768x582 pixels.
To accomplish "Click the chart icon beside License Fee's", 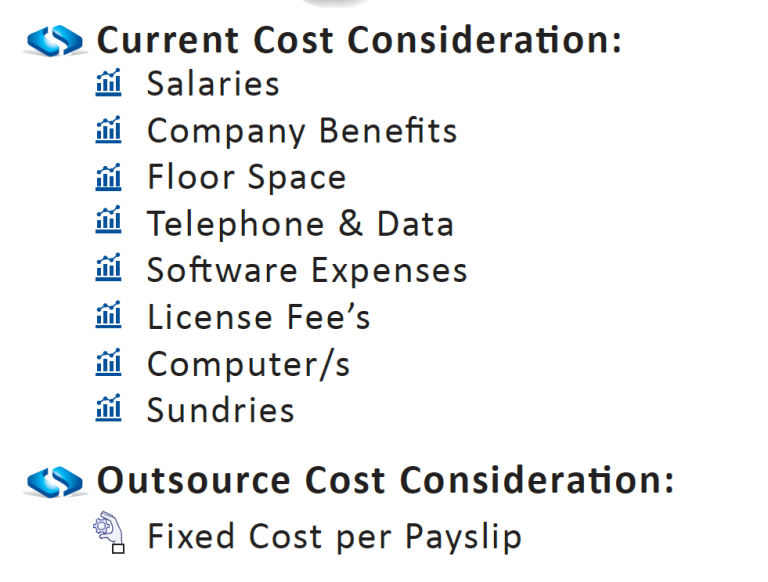I will (108, 316).
